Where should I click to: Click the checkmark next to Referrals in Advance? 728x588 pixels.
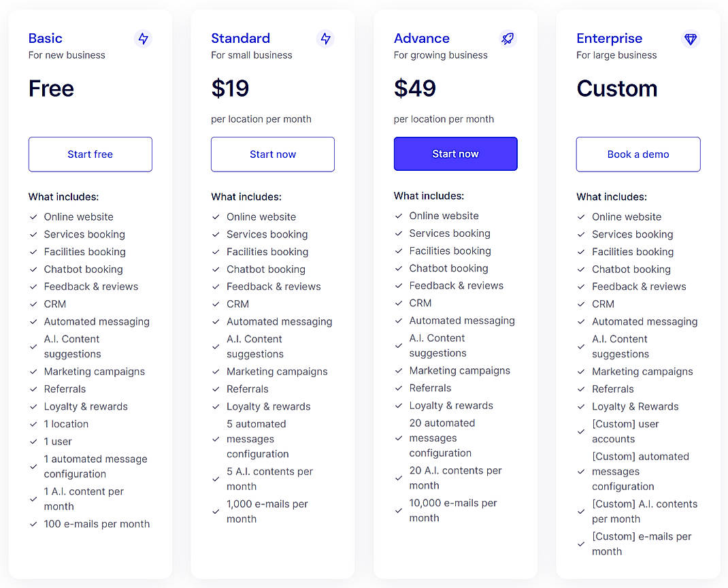pos(398,388)
